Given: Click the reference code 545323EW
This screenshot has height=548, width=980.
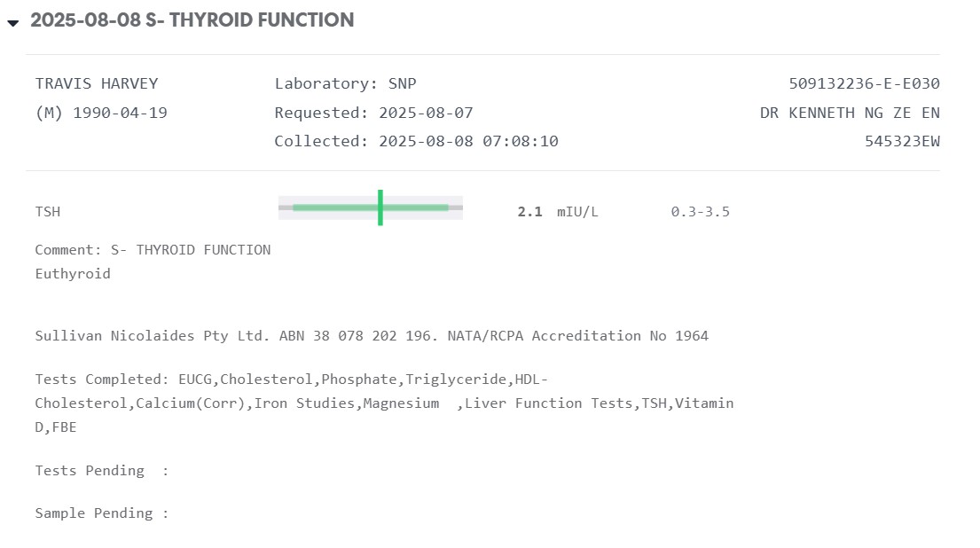Looking at the screenshot, I should pyautogui.click(x=902, y=141).
